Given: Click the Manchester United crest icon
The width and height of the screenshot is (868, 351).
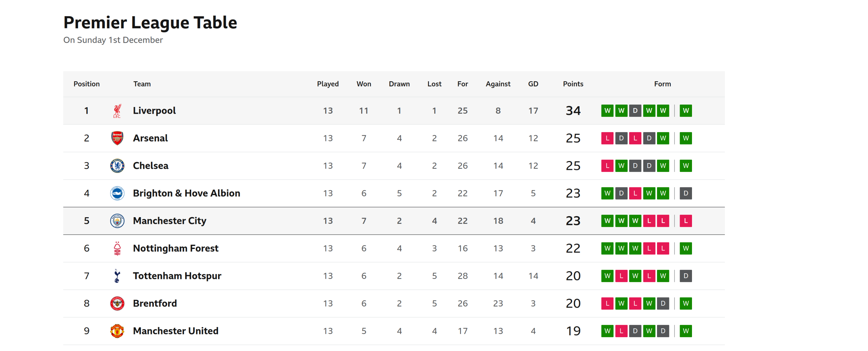Looking at the screenshot, I should pos(117,331).
